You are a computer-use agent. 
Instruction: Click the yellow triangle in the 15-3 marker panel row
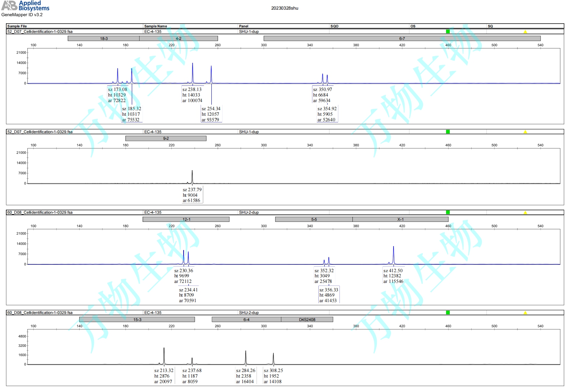[x=525, y=313]
